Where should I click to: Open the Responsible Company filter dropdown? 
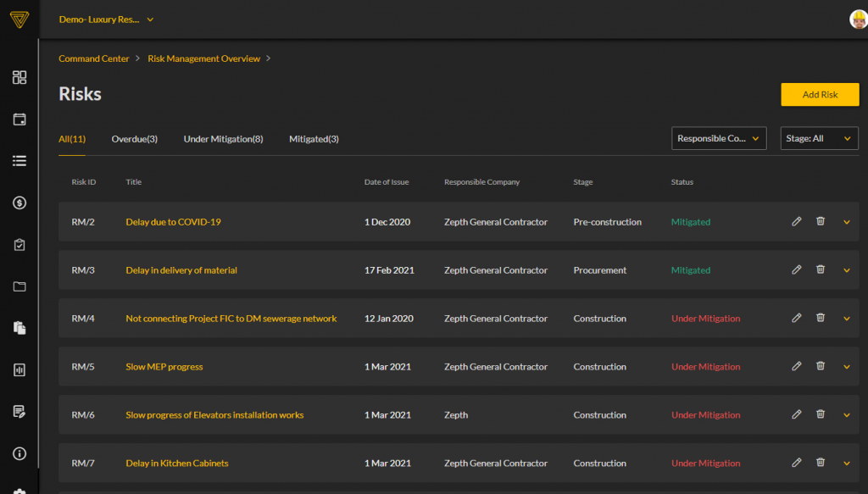pyautogui.click(x=719, y=138)
